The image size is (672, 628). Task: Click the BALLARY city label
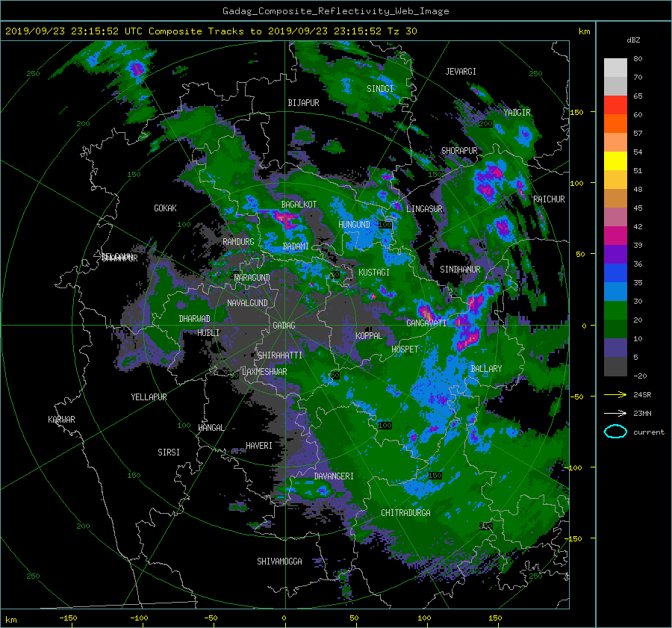click(x=486, y=369)
